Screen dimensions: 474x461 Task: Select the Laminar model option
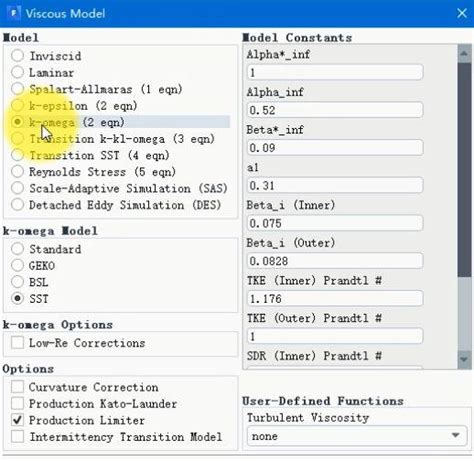click(17, 72)
